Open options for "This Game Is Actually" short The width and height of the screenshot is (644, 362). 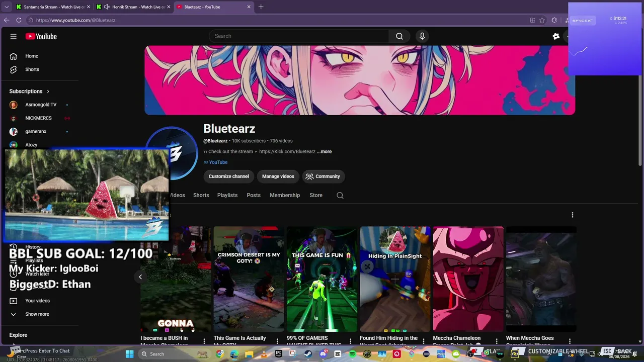(277, 341)
